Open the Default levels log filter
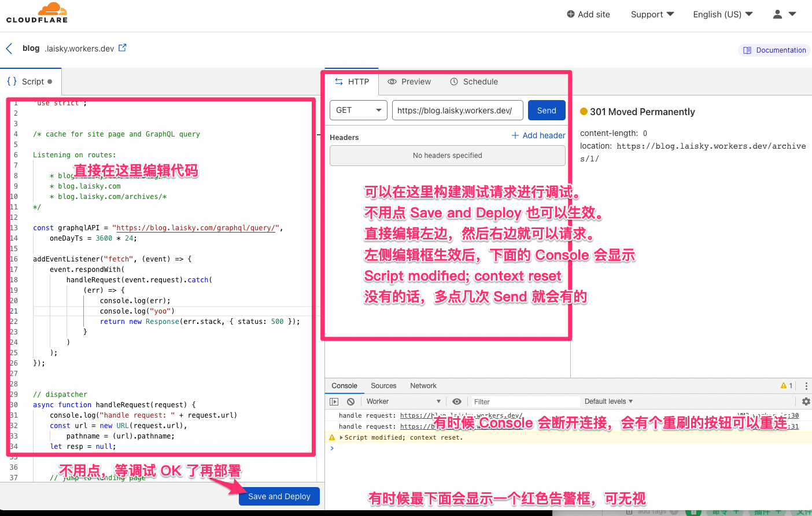Image resolution: width=812 pixels, height=516 pixels. click(608, 401)
